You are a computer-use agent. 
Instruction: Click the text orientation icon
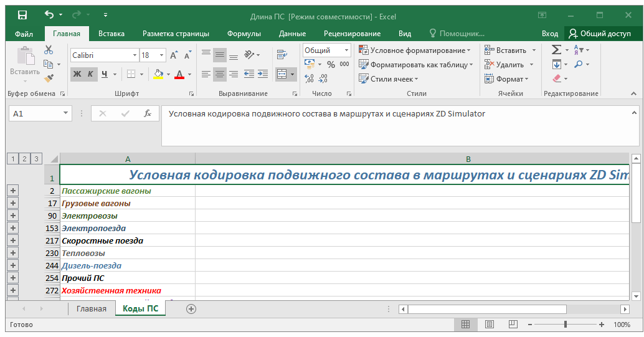point(249,54)
